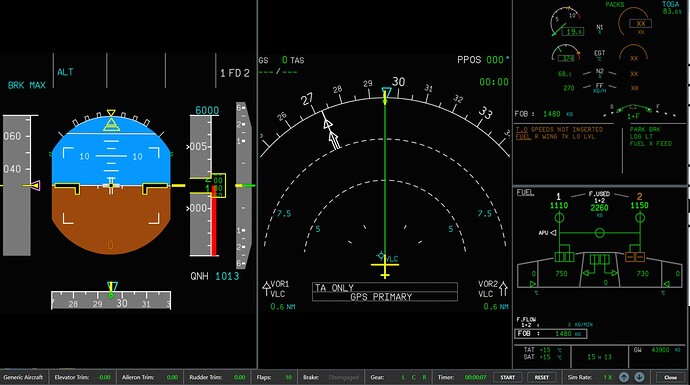
Task: Click the heading tape triangle under the attitude indicator
Action: [112, 286]
